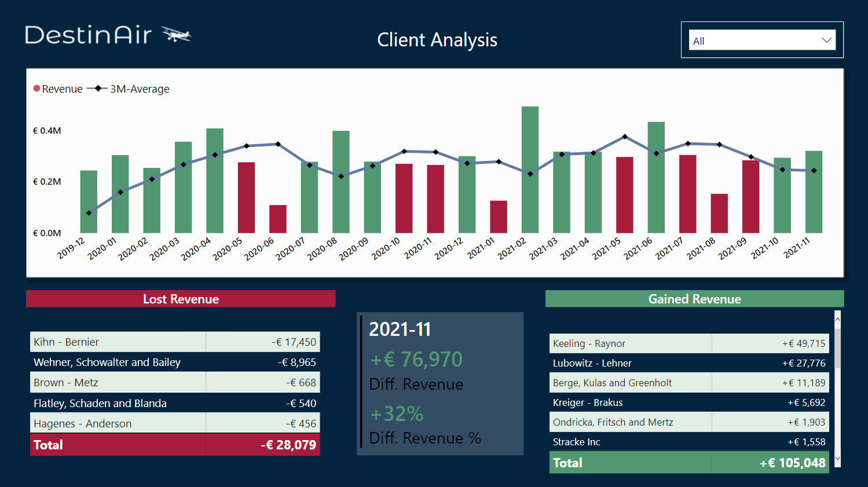Click the 2021-11 summary card
The image size is (868, 487).
coord(440,383)
